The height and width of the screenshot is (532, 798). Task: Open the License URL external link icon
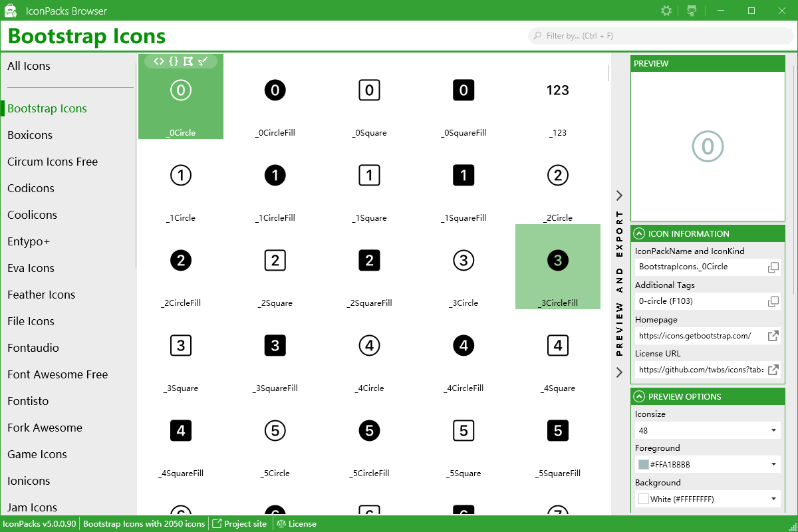click(x=773, y=370)
